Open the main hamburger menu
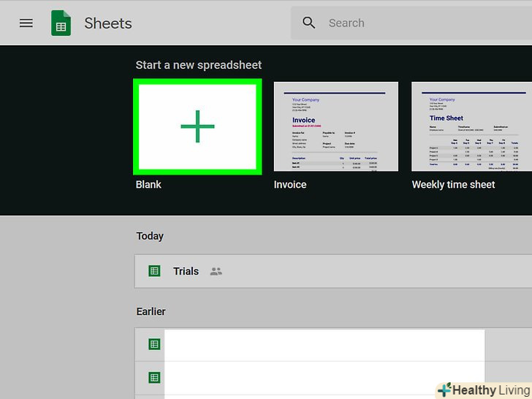Viewport: 532px width, 399px height. pyautogui.click(x=26, y=23)
